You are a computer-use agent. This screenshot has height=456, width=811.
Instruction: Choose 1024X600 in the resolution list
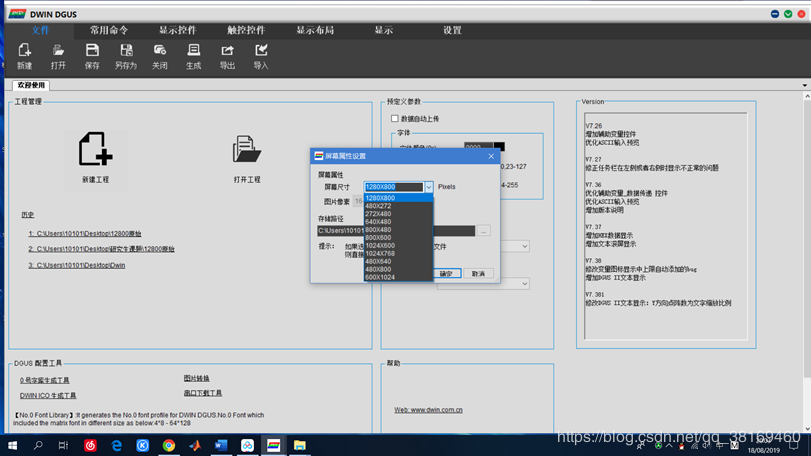pos(398,246)
